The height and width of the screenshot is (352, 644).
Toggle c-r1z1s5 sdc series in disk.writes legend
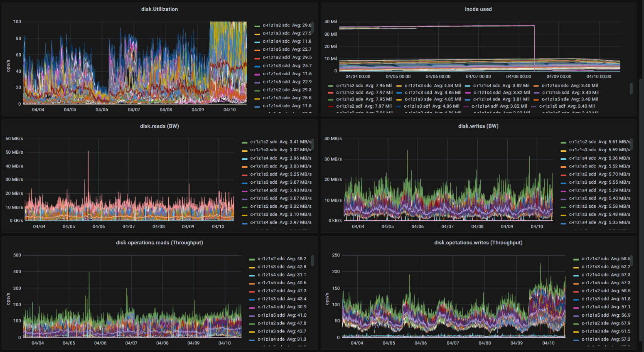tap(582, 166)
